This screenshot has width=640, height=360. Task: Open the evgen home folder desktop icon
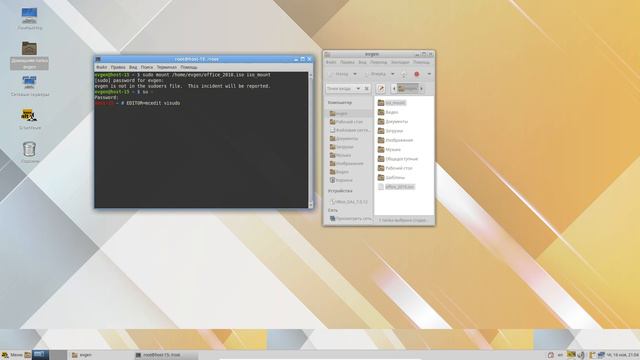click(x=29, y=55)
